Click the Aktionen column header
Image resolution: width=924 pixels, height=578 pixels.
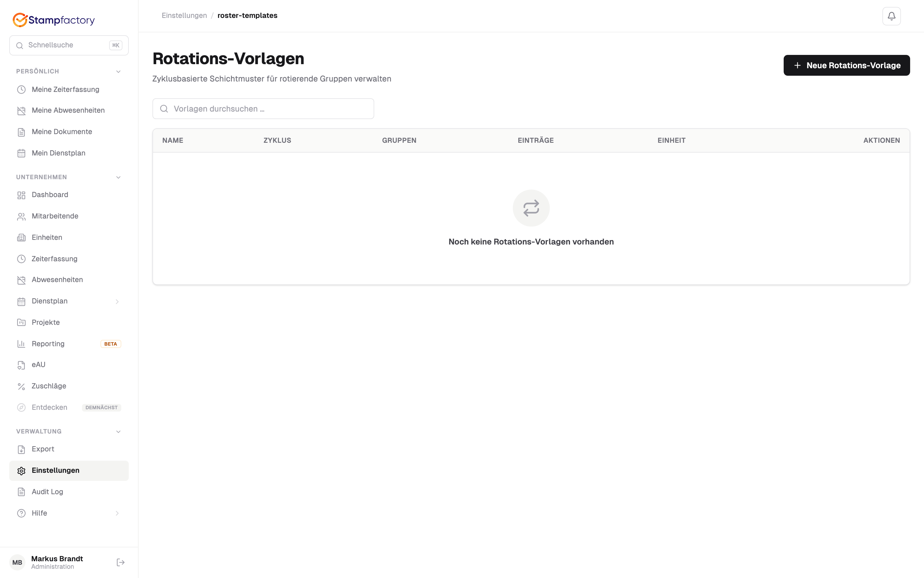coord(881,140)
